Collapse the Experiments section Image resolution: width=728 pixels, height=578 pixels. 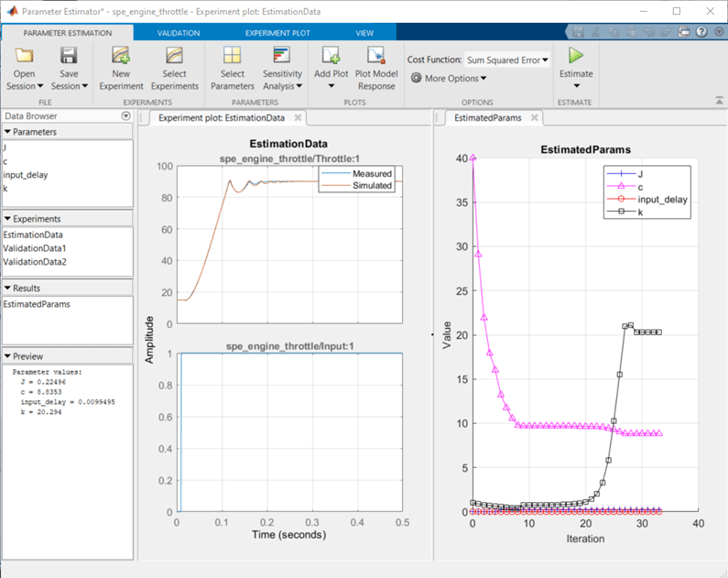point(7,219)
